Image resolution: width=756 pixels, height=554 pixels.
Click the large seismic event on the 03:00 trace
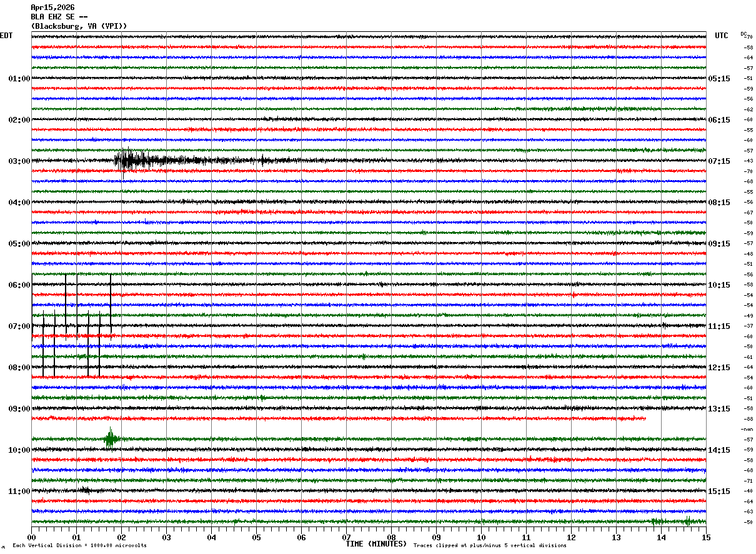click(134, 161)
